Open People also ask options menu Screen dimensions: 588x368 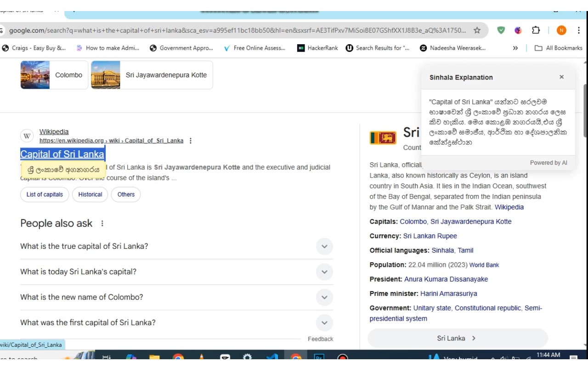click(102, 224)
